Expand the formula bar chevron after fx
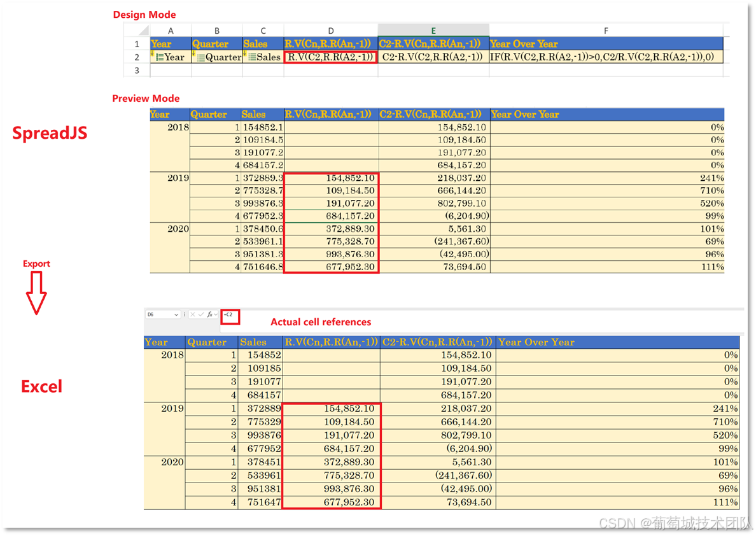Screen dimensions: 756x536 216,314
